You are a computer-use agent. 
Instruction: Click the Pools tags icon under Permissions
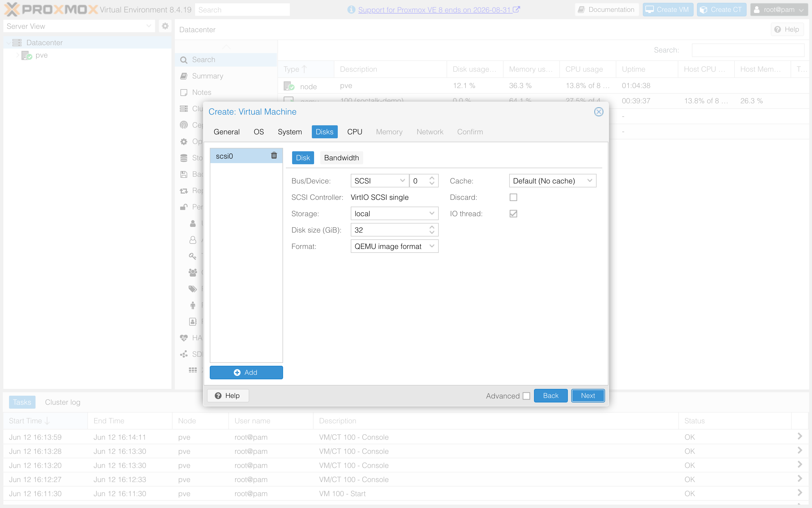click(x=193, y=289)
